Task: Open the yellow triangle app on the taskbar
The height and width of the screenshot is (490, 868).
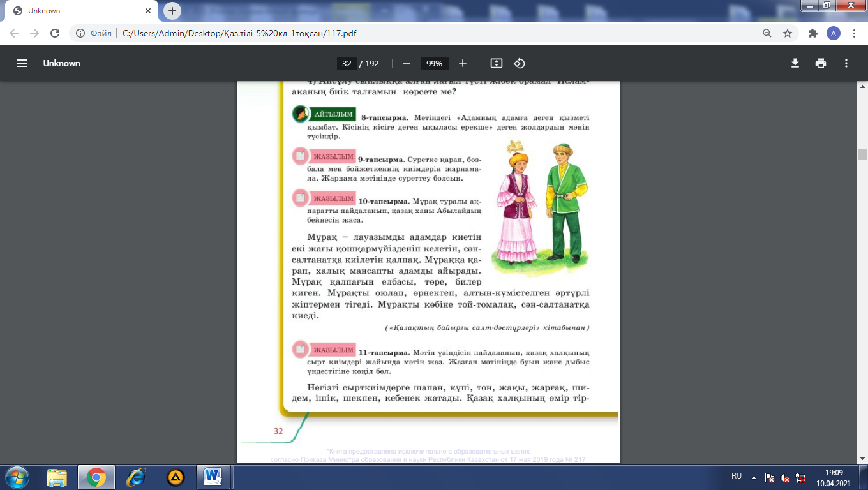Action: 176,477
